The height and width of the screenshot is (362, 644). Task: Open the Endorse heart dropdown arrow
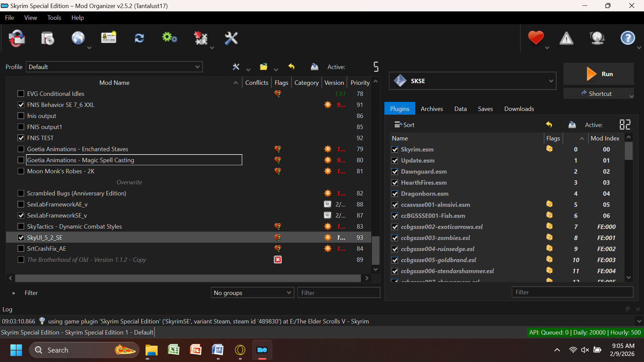547,48
